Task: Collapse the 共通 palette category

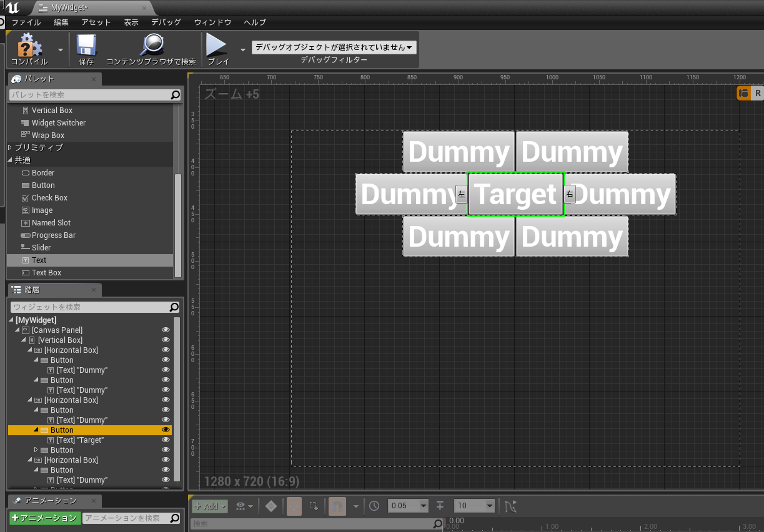Action: coord(10,160)
